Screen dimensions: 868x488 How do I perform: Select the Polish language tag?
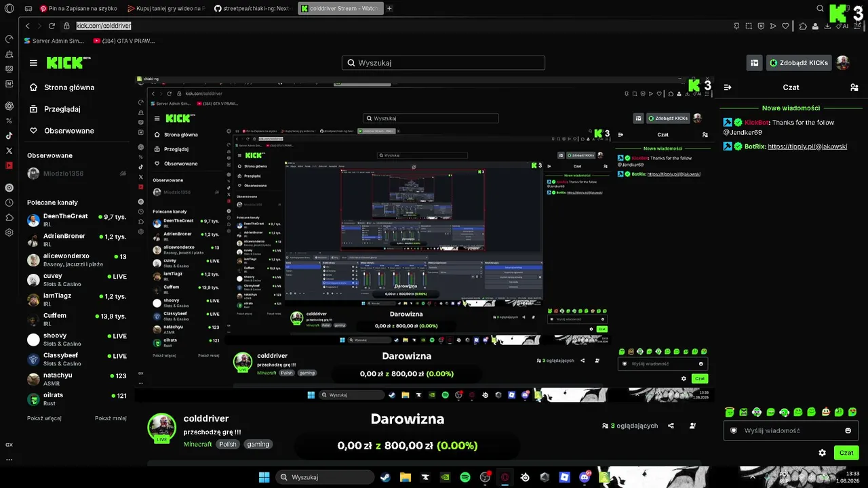228,445
